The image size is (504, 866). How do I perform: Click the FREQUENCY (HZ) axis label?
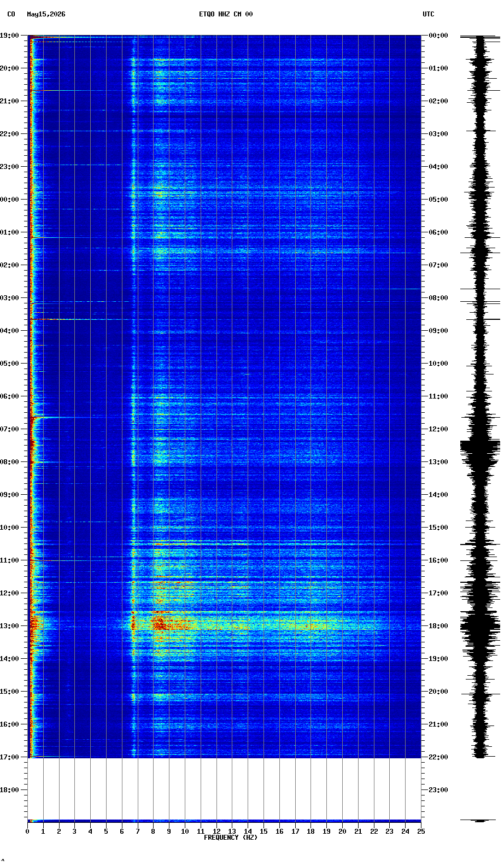(231, 838)
